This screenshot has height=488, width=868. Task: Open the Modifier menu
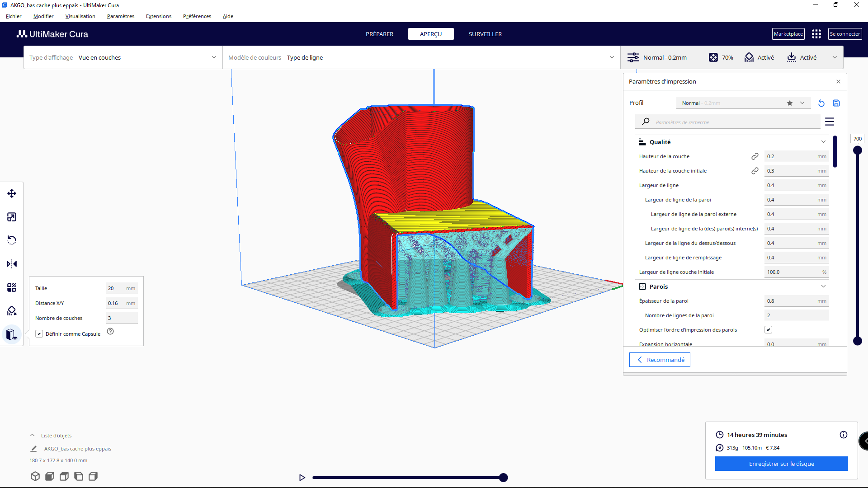point(43,16)
